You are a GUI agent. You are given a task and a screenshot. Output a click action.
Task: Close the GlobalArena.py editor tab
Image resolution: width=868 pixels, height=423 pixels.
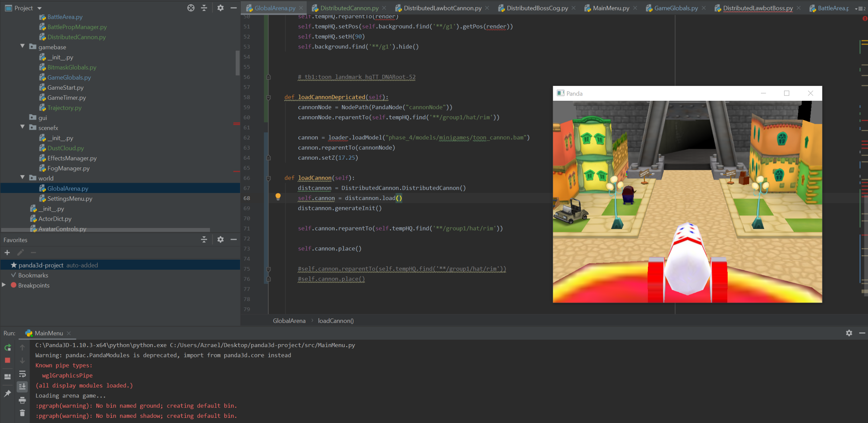301,8
